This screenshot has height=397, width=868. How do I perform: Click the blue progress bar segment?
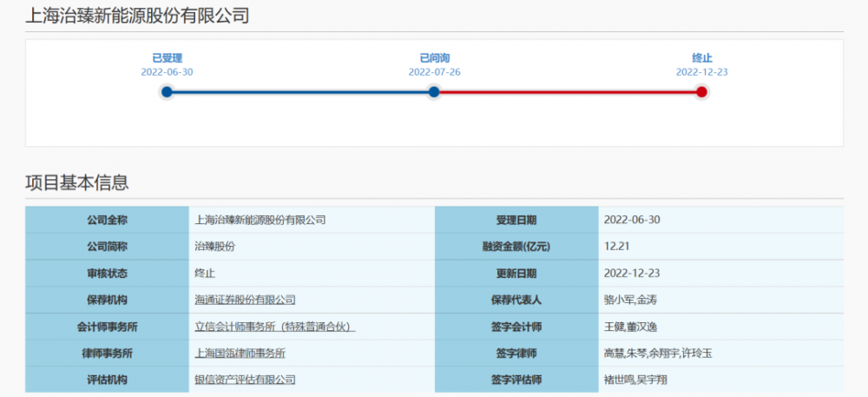pos(299,91)
